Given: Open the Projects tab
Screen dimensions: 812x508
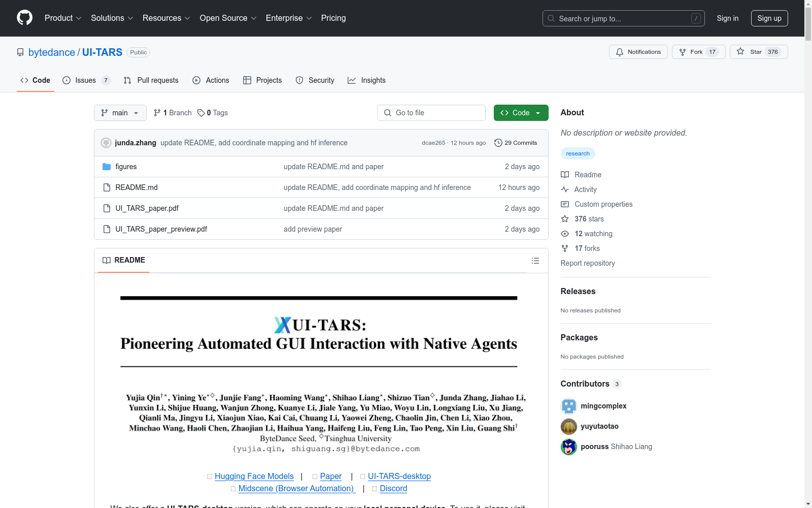Looking at the screenshot, I should [x=262, y=80].
